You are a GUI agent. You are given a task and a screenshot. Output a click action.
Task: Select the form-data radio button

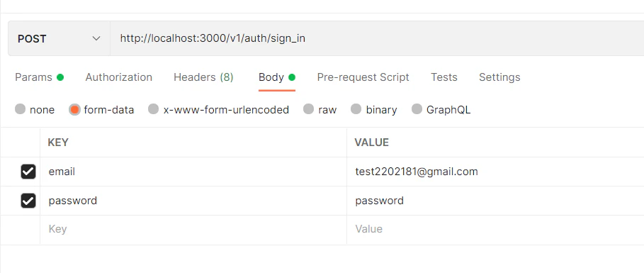[x=75, y=109]
